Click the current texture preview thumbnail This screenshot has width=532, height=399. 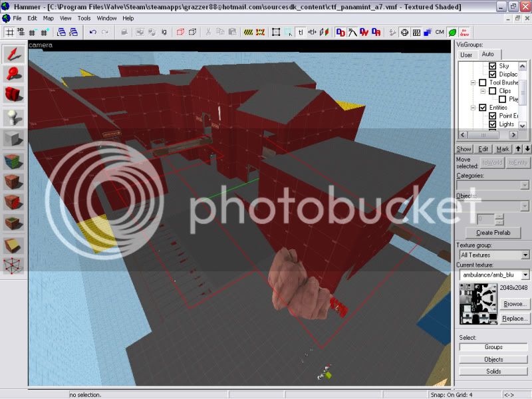click(x=478, y=304)
